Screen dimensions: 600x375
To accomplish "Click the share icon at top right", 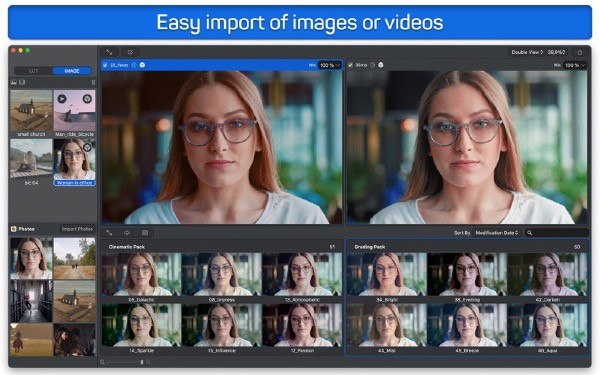I will pos(580,52).
